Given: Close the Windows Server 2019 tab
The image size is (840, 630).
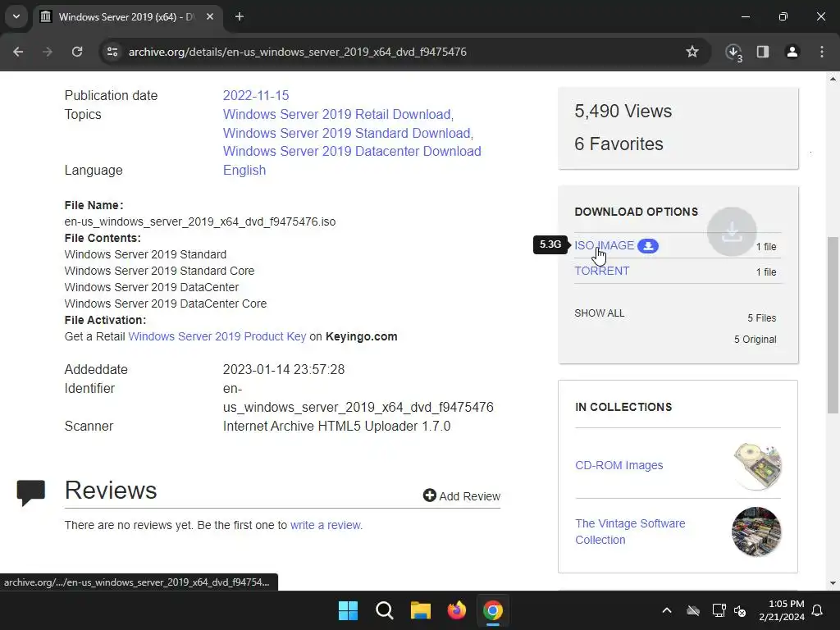Looking at the screenshot, I should coord(210,16).
